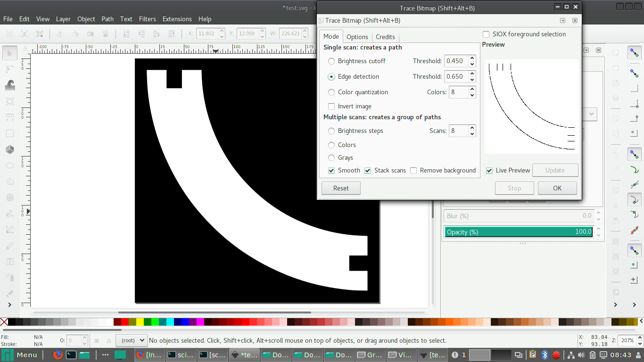644x362 pixels.
Task: Open the Extensions menu
Action: pos(177,19)
